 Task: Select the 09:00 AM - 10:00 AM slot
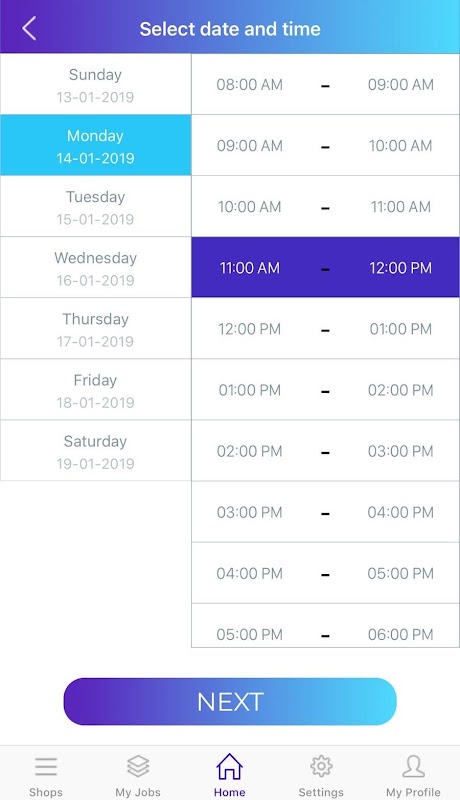click(325, 145)
